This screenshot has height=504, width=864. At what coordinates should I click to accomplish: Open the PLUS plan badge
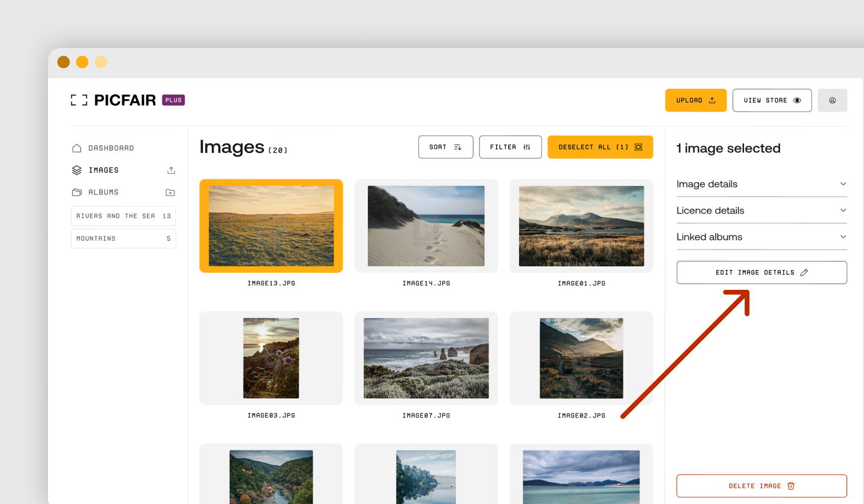173,100
